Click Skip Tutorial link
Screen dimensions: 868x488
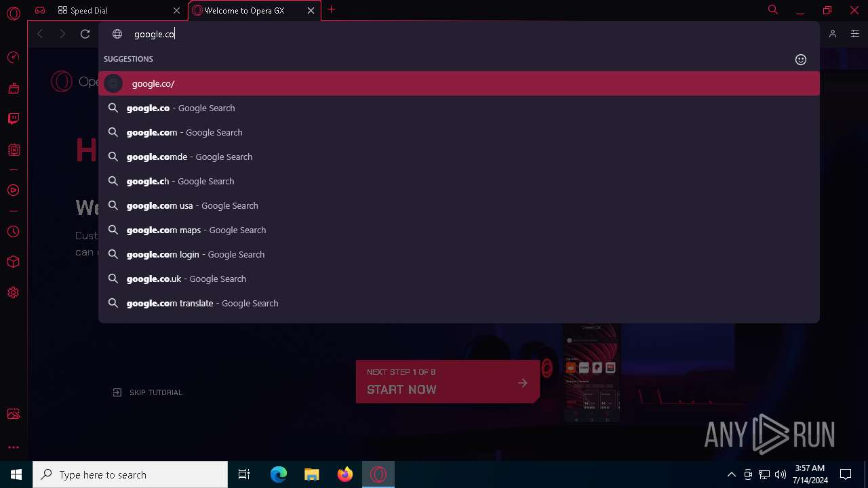point(148,392)
